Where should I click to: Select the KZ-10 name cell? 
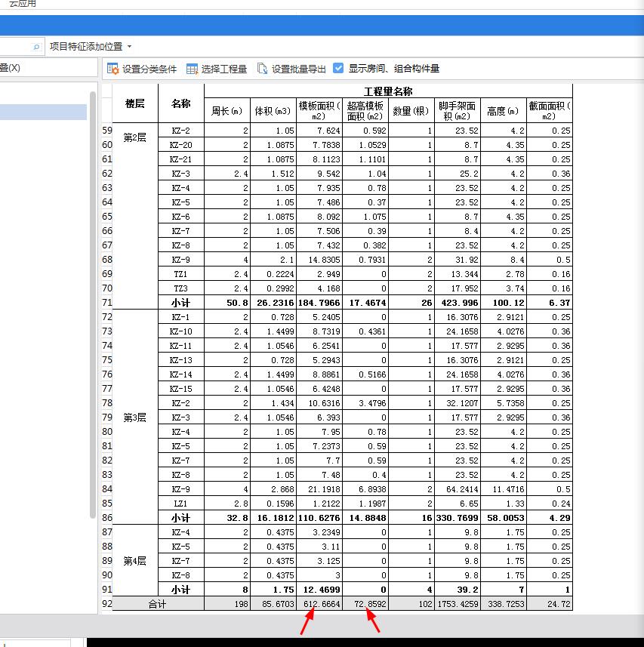pos(180,331)
